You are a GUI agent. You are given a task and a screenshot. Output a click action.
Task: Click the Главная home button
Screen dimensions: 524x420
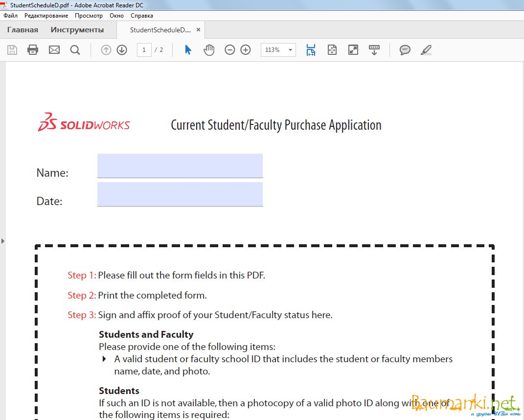coord(23,30)
